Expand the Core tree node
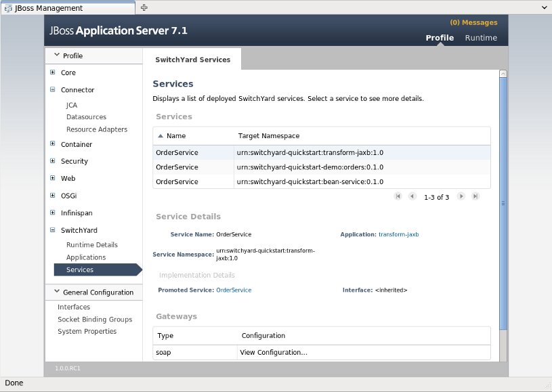This screenshot has width=552, height=392. [52, 72]
